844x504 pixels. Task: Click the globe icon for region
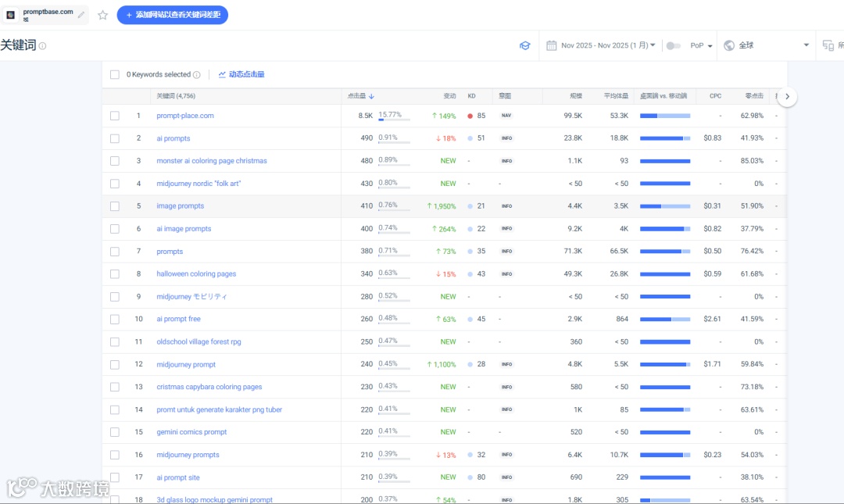coord(729,46)
